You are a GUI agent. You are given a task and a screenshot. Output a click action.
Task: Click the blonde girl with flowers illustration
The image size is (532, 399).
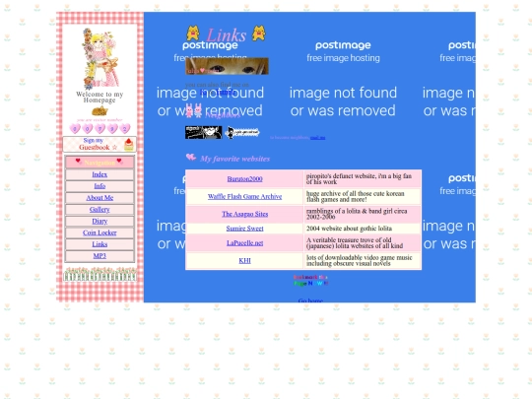100,58
